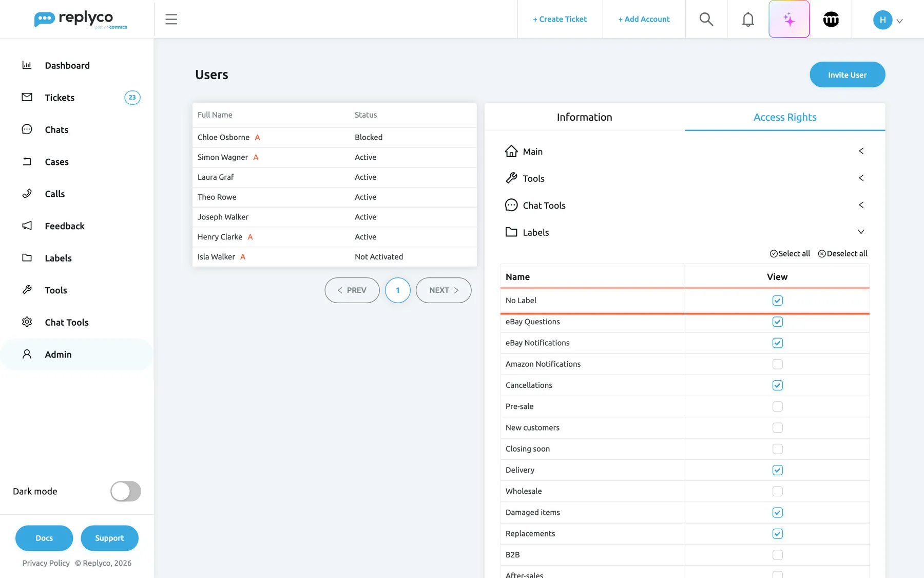Uncheck eBay Notifications view checkbox

pyautogui.click(x=777, y=343)
